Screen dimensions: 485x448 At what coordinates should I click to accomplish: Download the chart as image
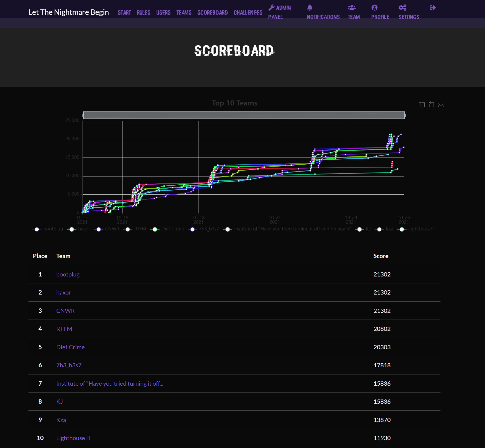click(x=441, y=104)
